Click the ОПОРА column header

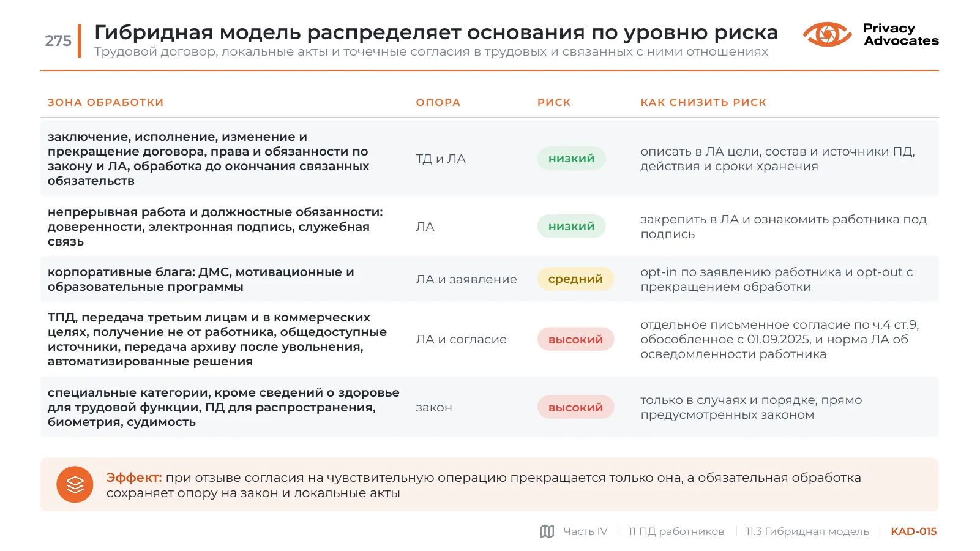click(438, 102)
